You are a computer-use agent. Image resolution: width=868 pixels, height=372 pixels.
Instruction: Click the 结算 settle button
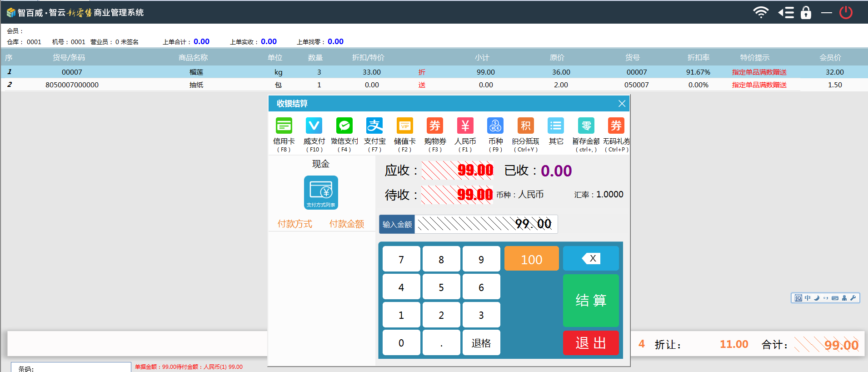(591, 300)
